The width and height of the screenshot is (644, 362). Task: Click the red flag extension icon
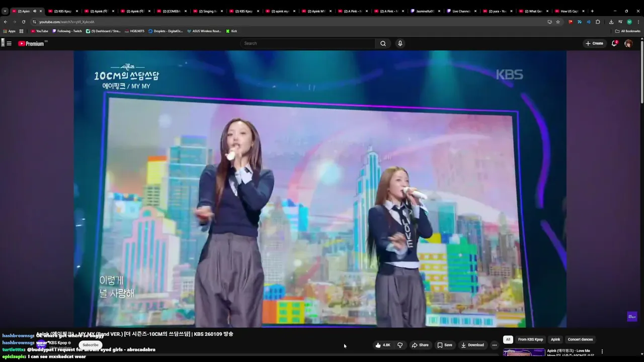(570, 22)
